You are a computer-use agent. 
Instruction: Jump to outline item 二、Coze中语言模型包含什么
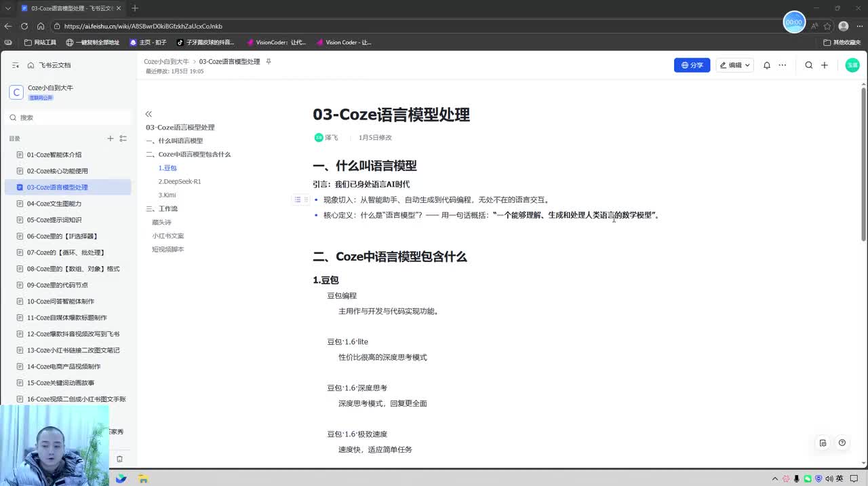click(x=189, y=154)
